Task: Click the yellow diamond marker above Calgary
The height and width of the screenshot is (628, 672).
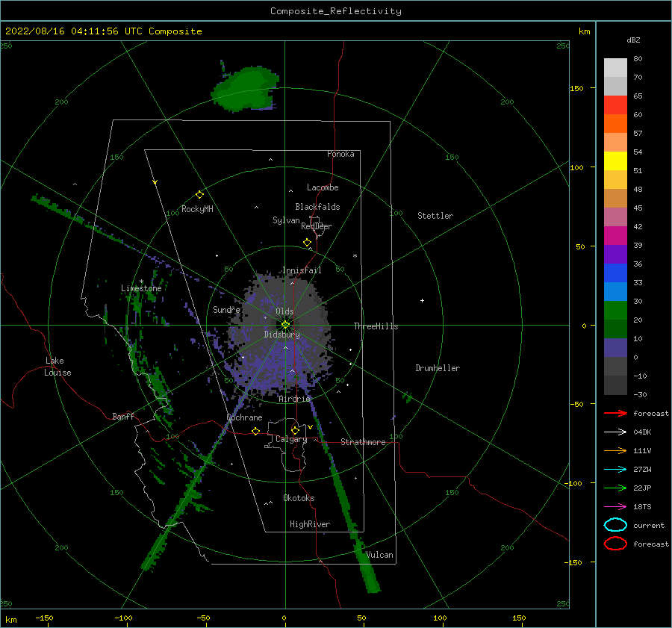Action: [295, 430]
